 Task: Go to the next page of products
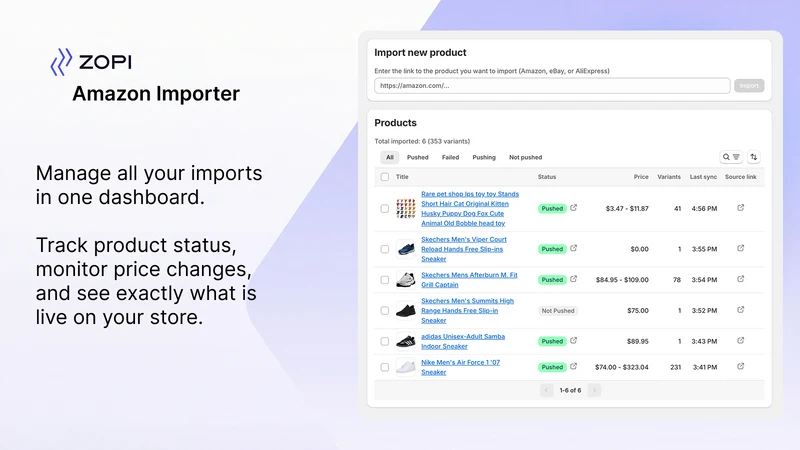[594, 390]
